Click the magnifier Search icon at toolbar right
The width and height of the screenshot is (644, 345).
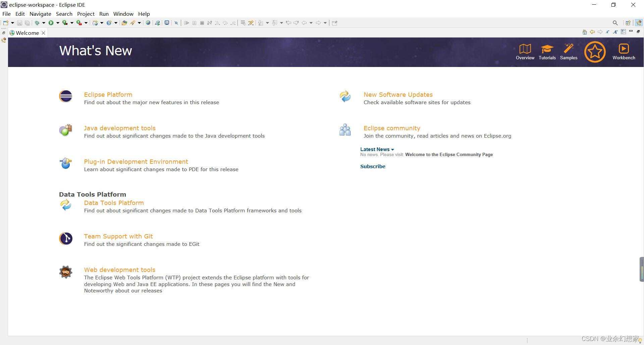point(615,23)
